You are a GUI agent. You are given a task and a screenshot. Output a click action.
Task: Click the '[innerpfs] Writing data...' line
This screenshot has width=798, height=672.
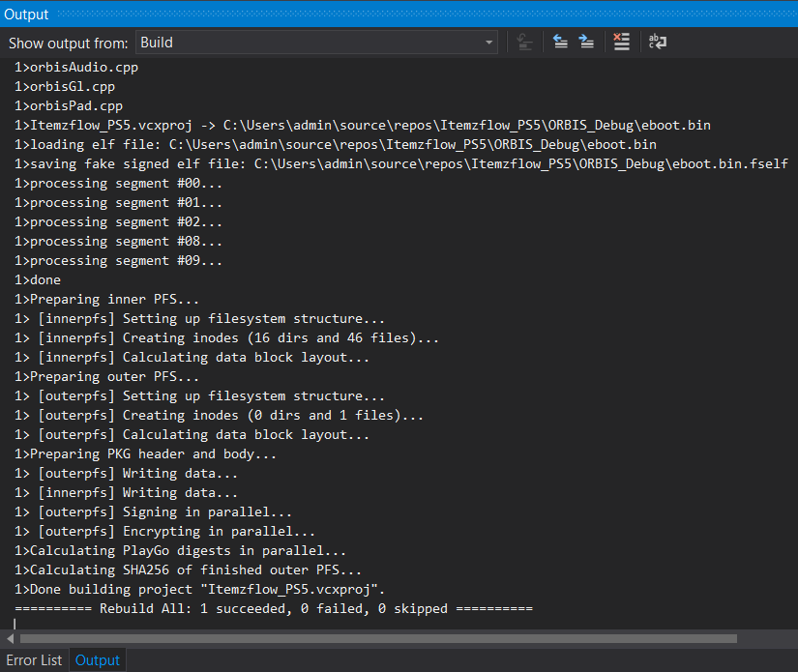126,492
